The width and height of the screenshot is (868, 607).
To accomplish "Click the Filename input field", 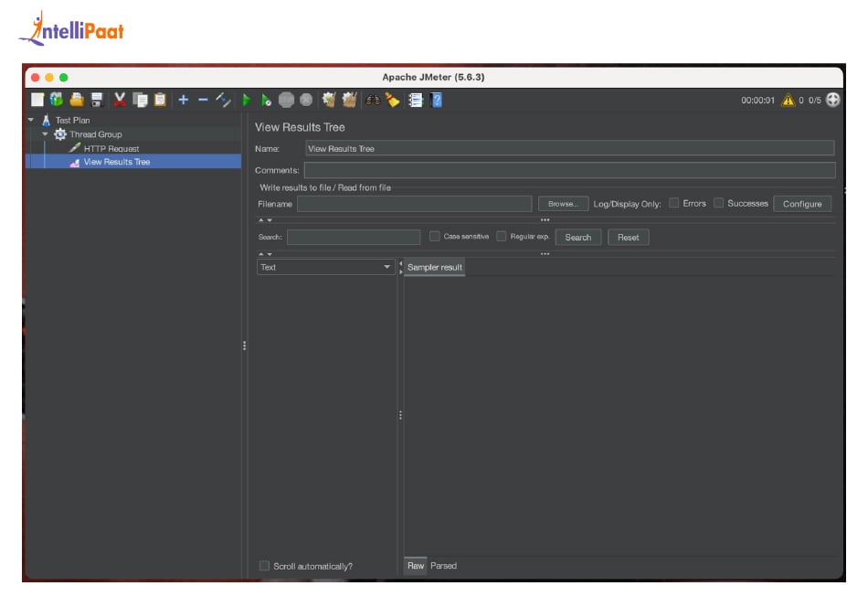I will [x=414, y=204].
